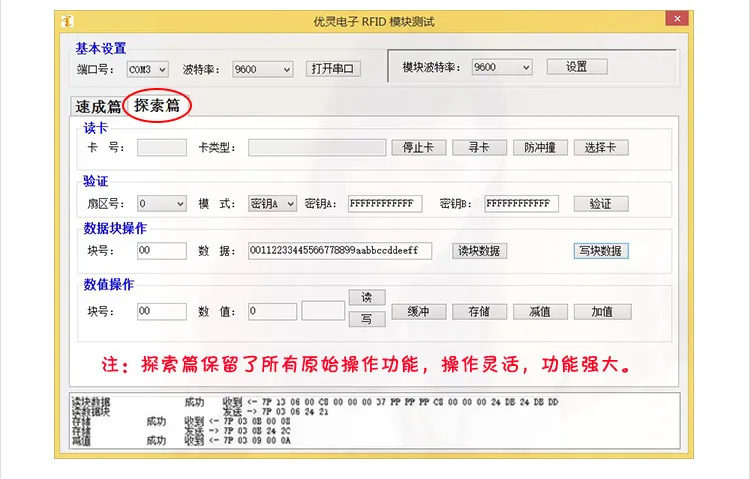The width and height of the screenshot is (750, 479).
Task: Focus the empty field next to 数值
Action: pos(323,310)
